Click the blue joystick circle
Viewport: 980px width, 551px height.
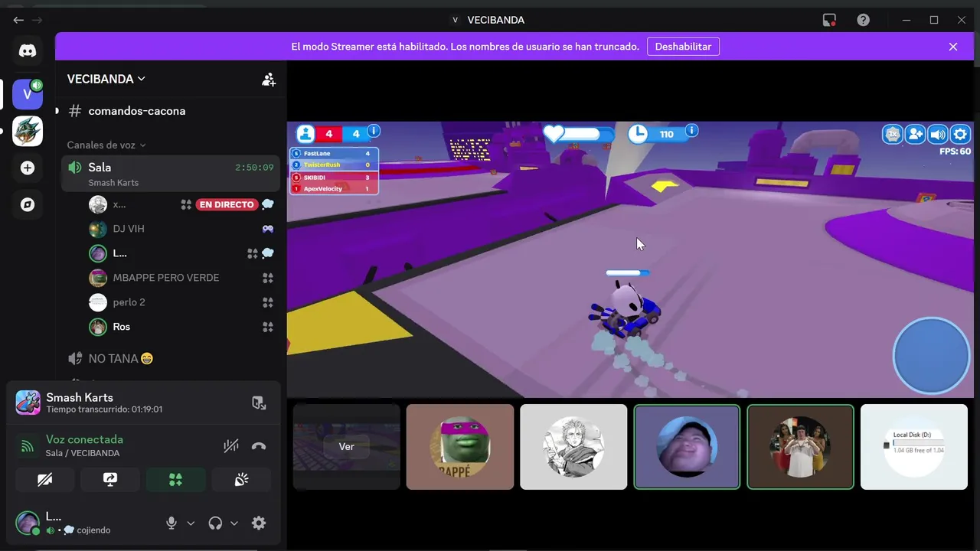(x=931, y=356)
